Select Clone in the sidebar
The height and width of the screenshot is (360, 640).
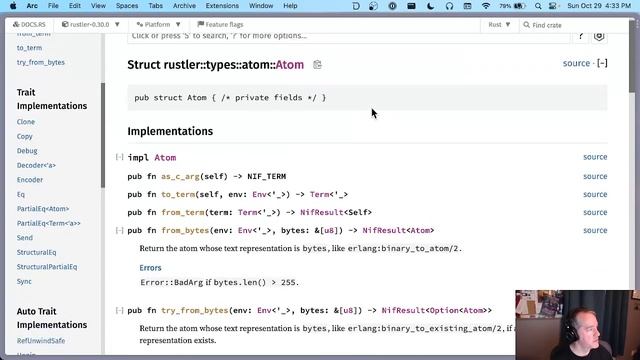click(26, 122)
